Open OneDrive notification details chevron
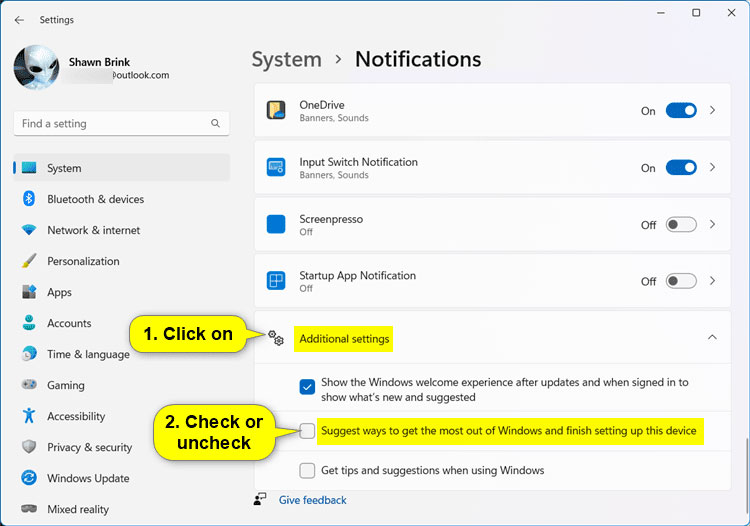 [712, 110]
